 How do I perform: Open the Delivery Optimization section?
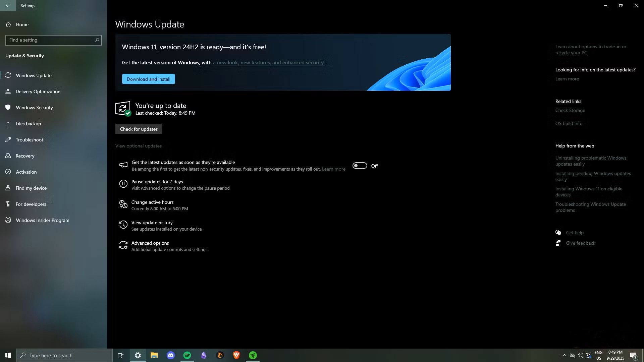point(38,92)
